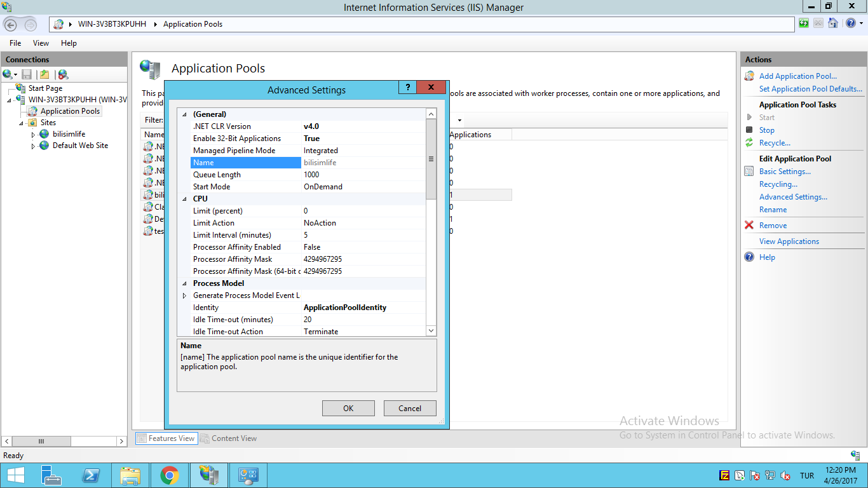Open the Help menu
The width and height of the screenshot is (868, 488).
point(69,43)
